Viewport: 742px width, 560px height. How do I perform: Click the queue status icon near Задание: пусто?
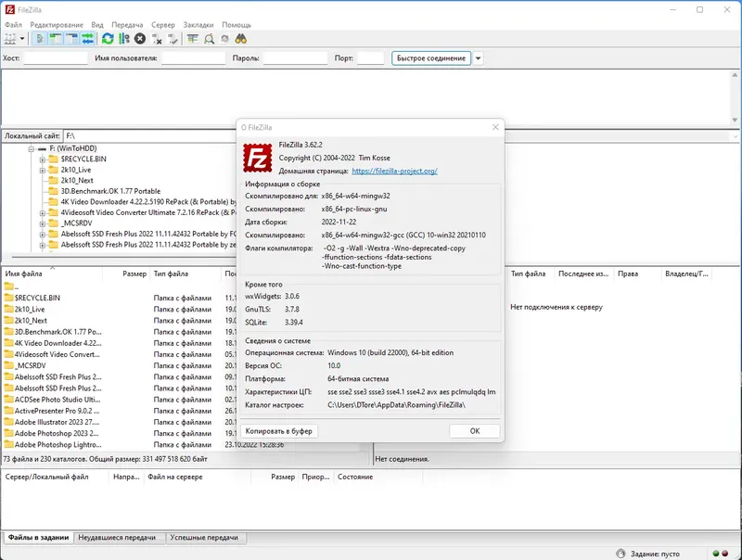pyautogui.click(x=620, y=554)
